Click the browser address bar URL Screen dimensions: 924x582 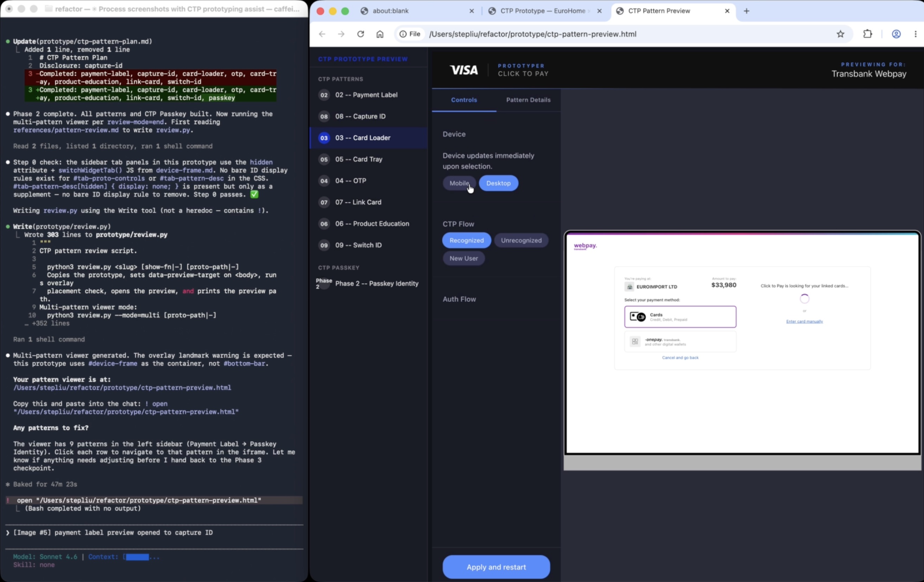(x=533, y=34)
